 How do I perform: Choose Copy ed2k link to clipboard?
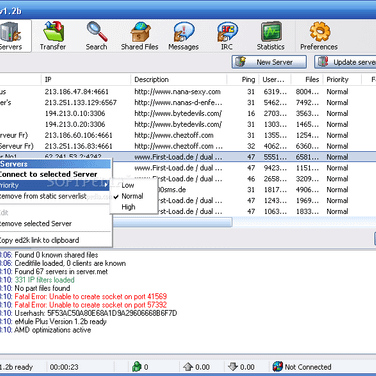[55, 240]
